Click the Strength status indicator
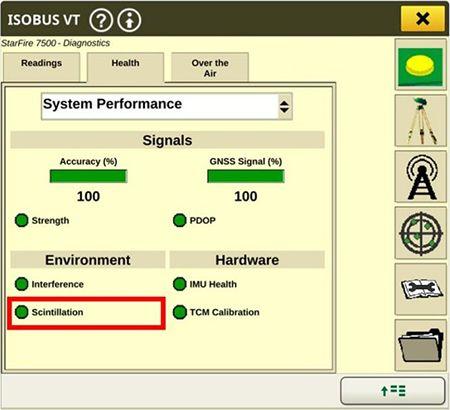Viewport: 450px width, 410px height. click(22, 220)
